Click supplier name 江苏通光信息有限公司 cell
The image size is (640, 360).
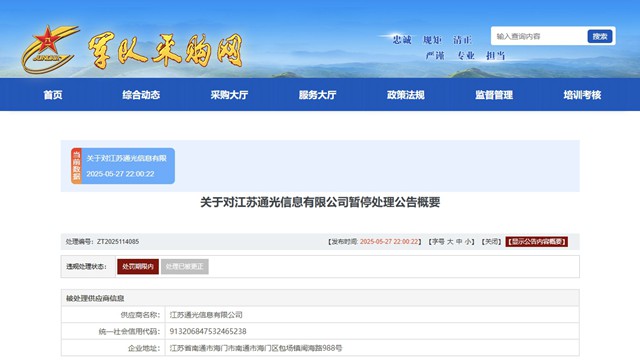206,315
